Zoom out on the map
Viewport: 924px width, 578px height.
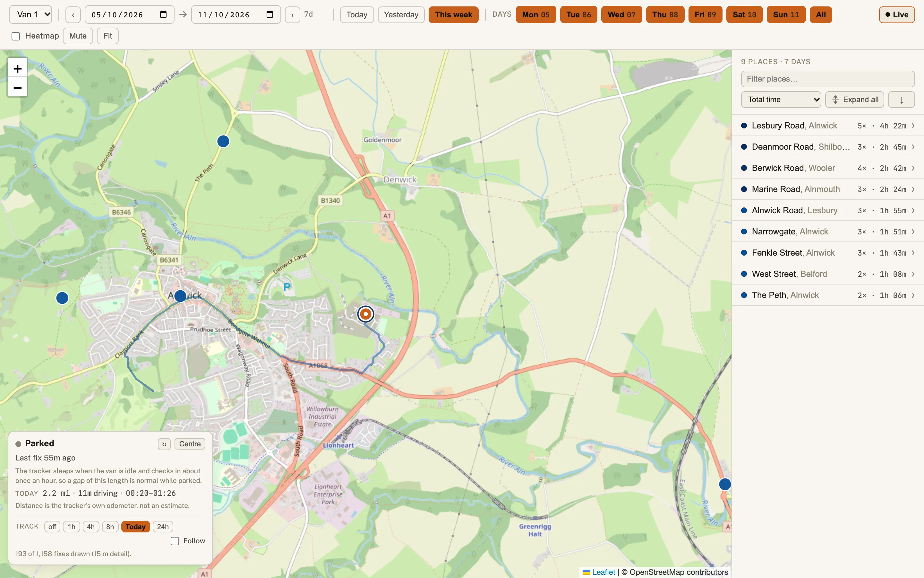(17, 88)
